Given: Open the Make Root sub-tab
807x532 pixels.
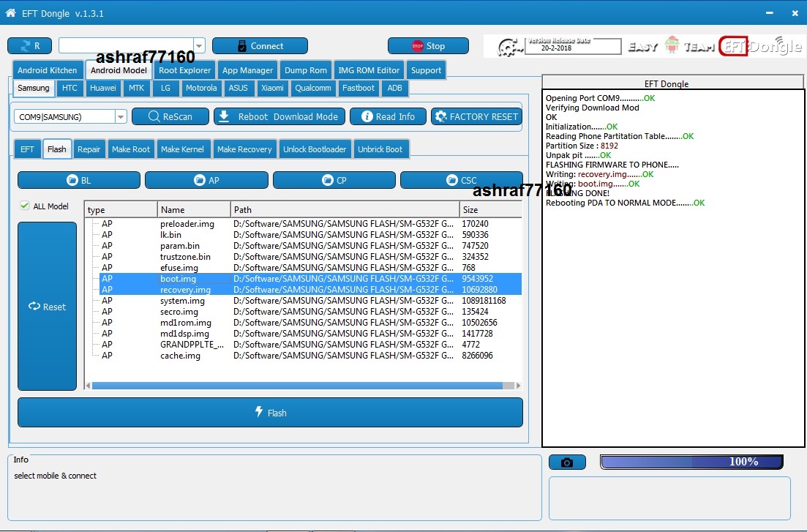Looking at the screenshot, I should [x=131, y=149].
